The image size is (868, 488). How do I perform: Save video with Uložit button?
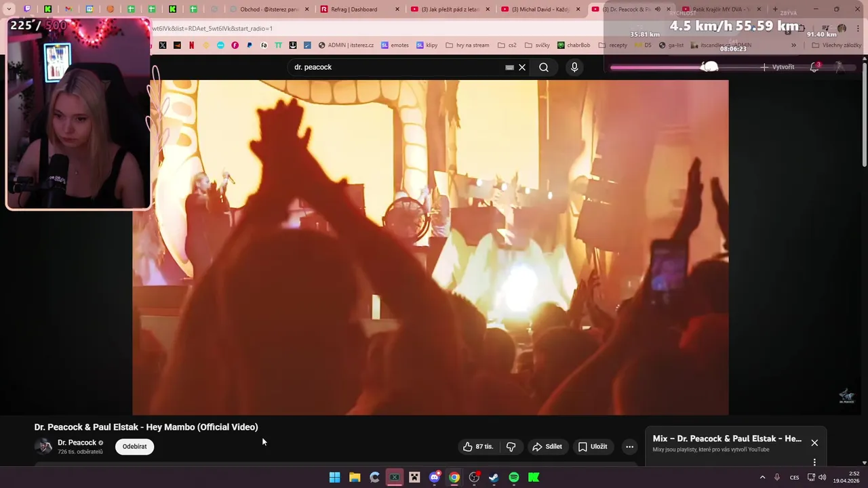592,447
